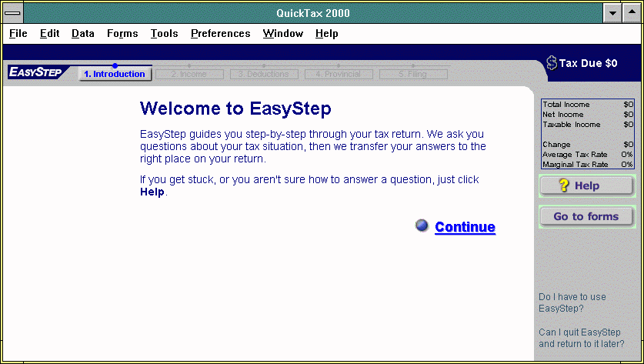Click the Tax Due $0 text
644x364 pixels.
(x=588, y=63)
